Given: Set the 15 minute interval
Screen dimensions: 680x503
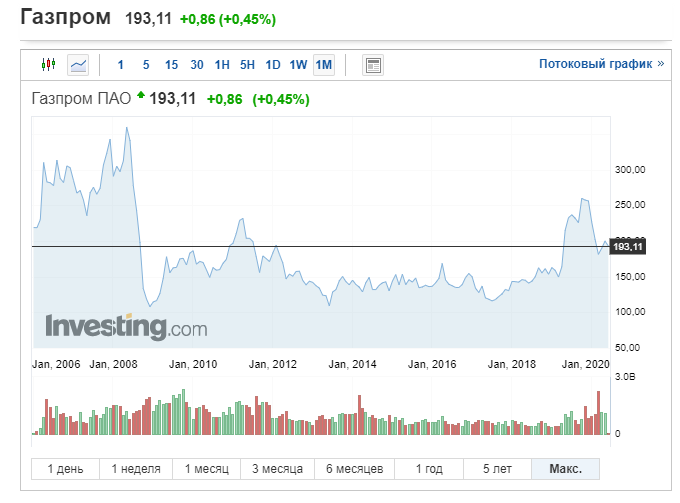Looking at the screenshot, I should click(171, 65).
